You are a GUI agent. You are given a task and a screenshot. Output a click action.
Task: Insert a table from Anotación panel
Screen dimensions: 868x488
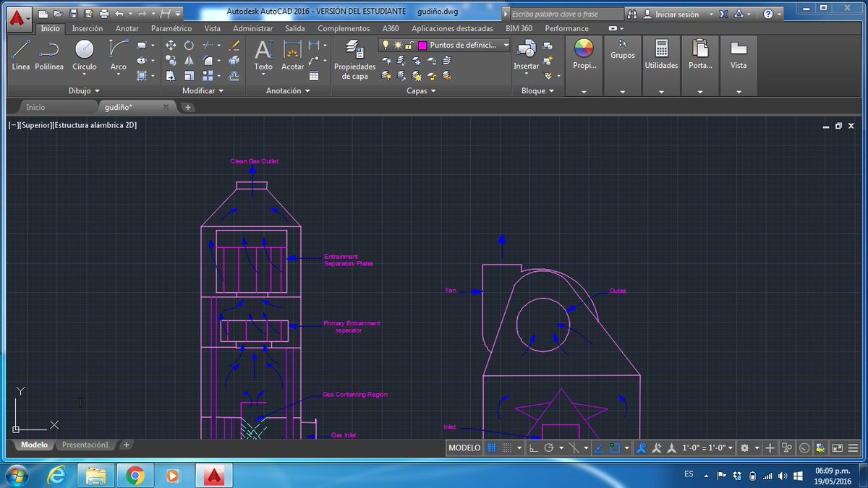(x=314, y=75)
